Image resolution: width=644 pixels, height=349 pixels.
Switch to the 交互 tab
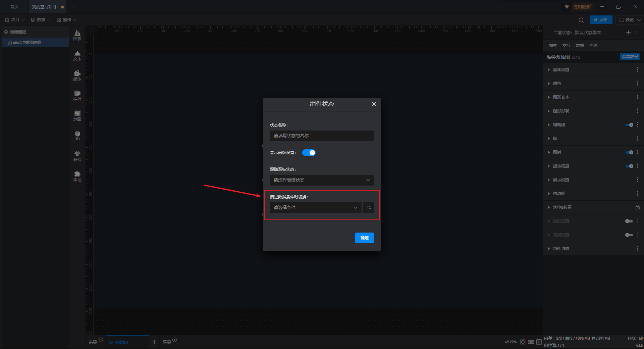566,46
